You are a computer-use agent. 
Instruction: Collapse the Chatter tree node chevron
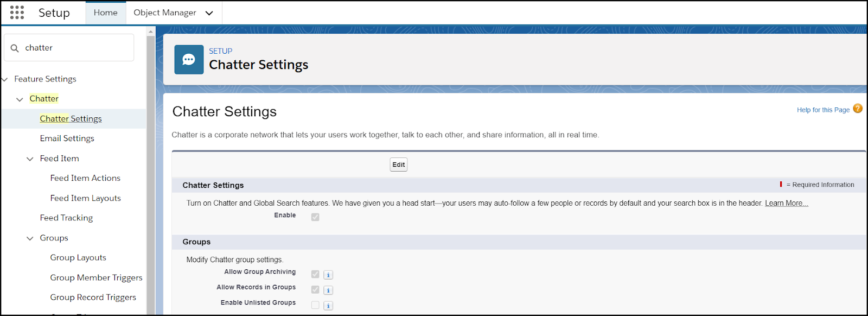pos(20,99)
